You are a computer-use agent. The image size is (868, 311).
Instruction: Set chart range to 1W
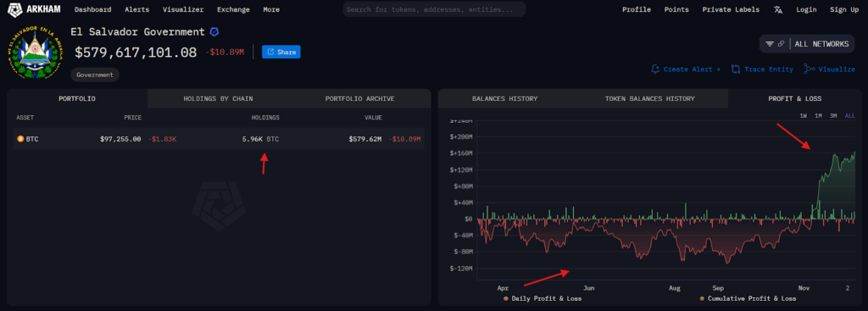pos(804,115)
